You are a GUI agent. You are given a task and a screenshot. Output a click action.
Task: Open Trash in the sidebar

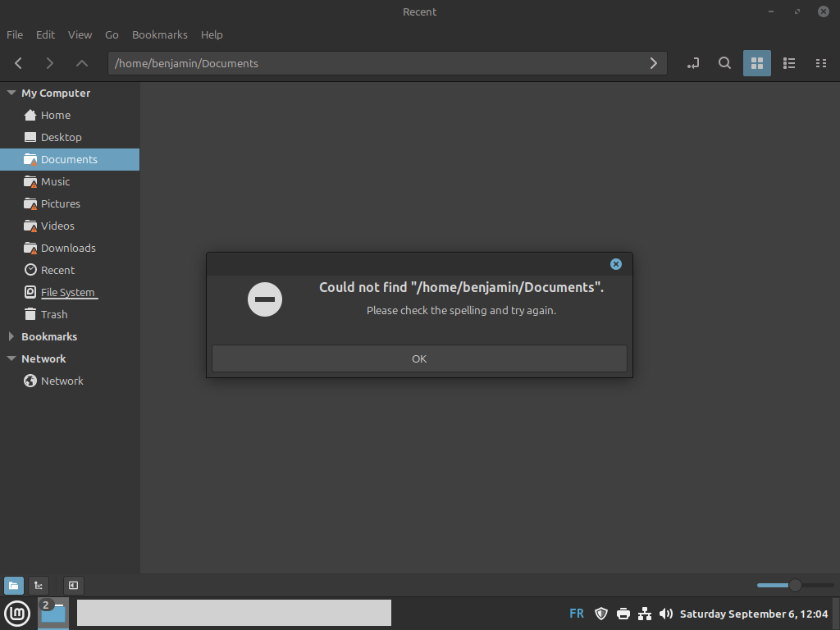point(54,315)
